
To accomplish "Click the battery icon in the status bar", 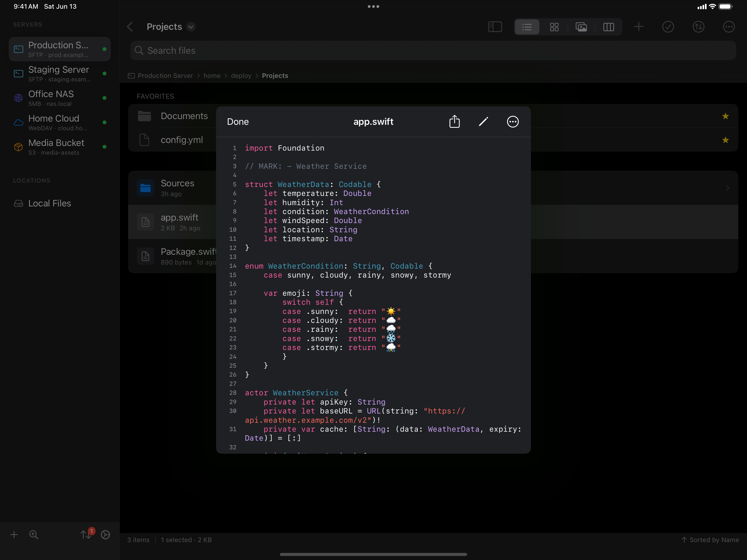I will [726, 7].
